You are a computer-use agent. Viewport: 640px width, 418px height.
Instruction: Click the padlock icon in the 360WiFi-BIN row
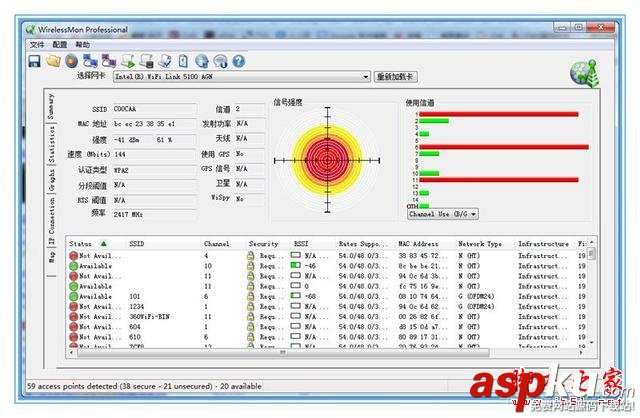(x=251, y=317)
